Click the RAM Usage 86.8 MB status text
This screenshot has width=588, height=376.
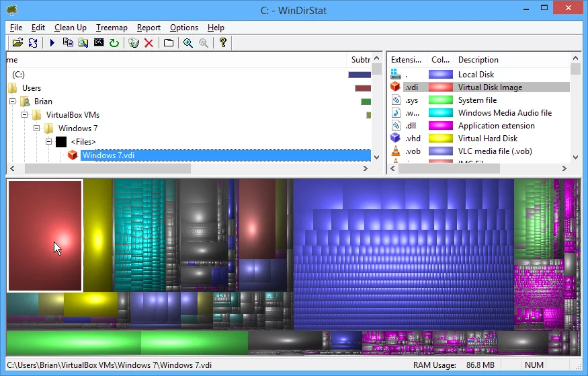tap(454, 365)
